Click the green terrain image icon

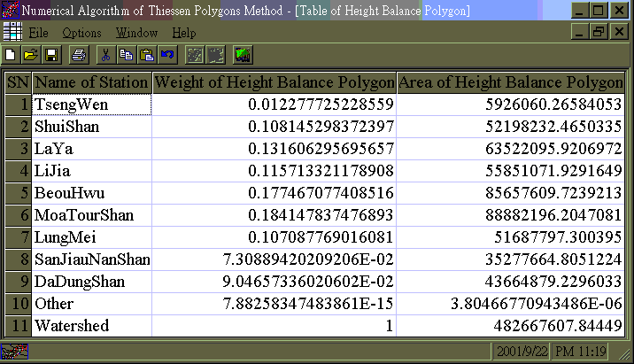[243, 55]
